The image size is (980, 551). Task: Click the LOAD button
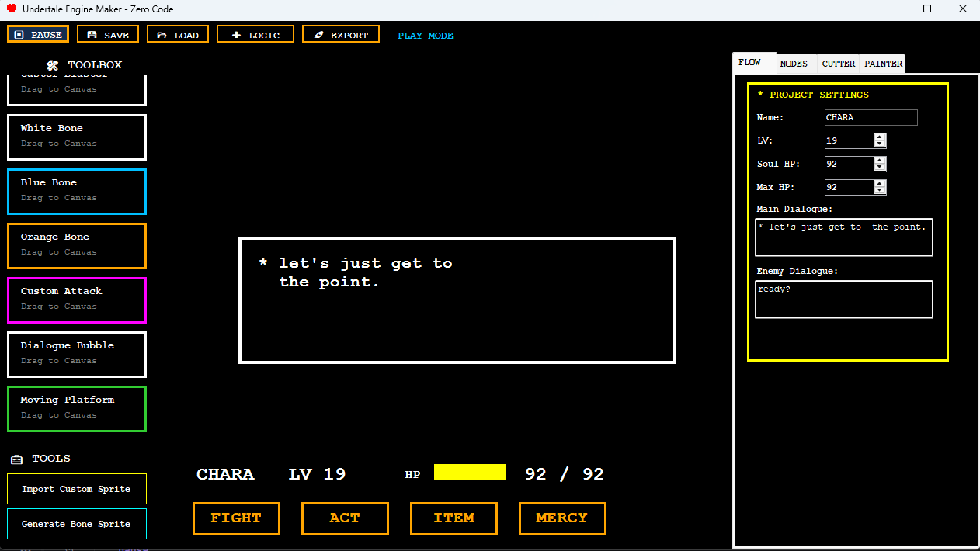click(x=178, y=34)
